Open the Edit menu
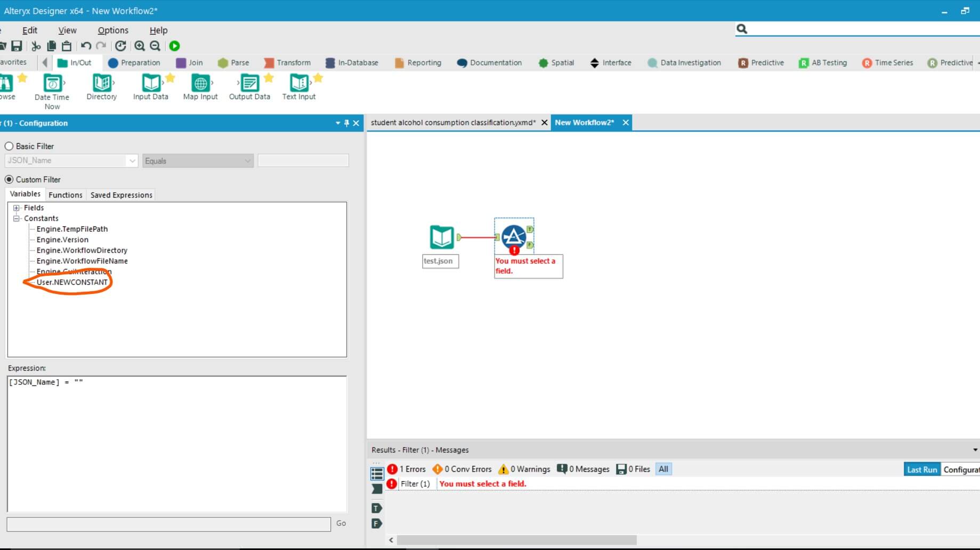The height and width of the screenshot is (550, 980). point(30,30)
